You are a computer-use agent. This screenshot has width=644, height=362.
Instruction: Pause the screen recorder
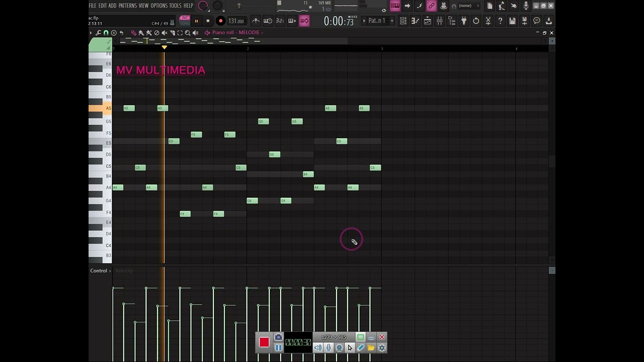tap(278, 347)
